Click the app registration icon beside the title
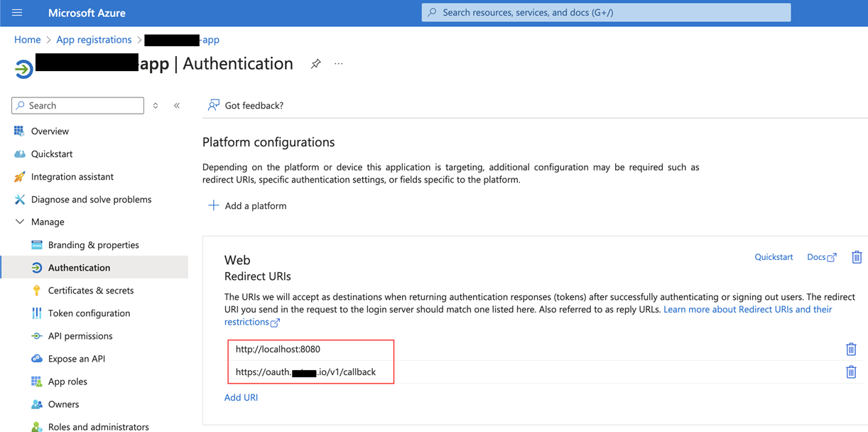 (x=23, y=69)
